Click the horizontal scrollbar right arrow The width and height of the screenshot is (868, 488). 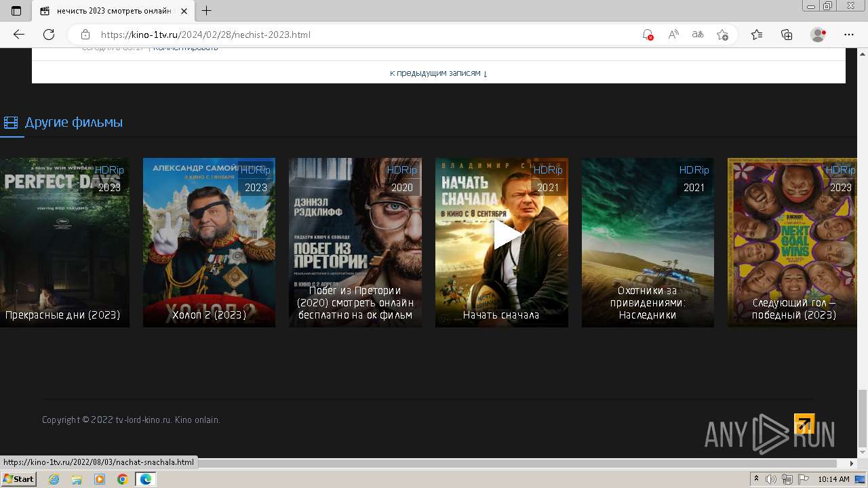click(852, 464)
